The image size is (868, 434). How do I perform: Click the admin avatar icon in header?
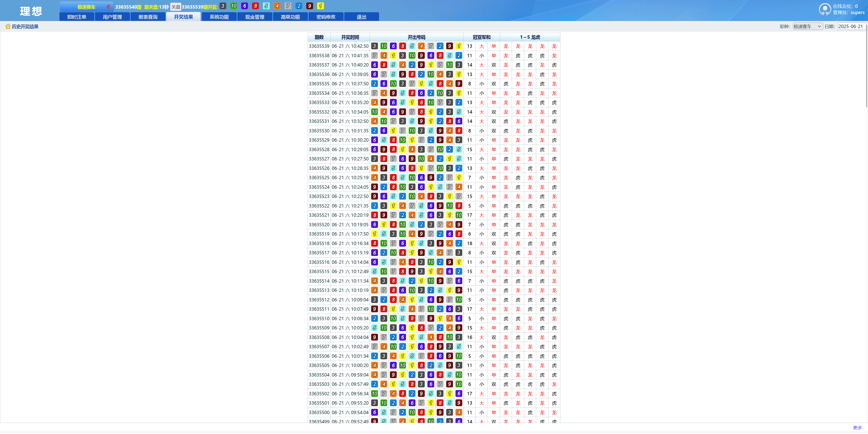coord(825,9)
